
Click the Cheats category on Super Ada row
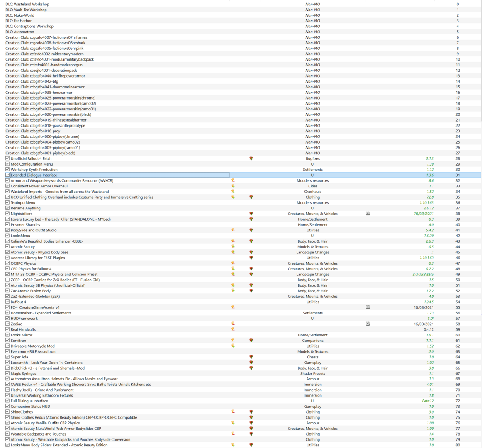point(313,357)
